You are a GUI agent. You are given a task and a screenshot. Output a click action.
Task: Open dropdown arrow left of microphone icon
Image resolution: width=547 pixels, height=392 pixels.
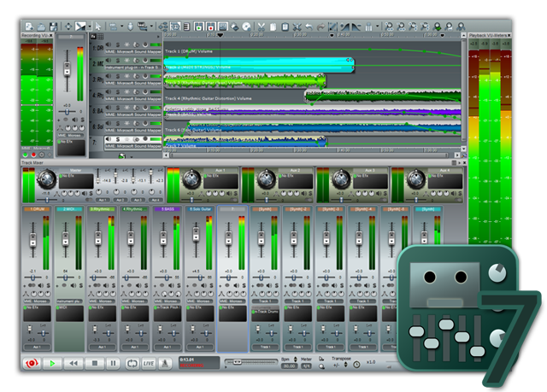click(x=121, y=26)
